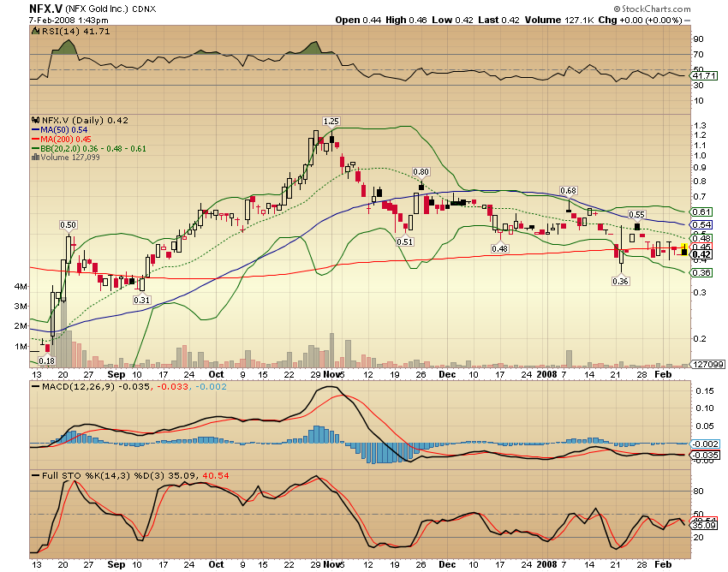Click the MACD(12,26,9) line icon
The width and height of the screenshot is (728, 572).
(x=36, y=386)
